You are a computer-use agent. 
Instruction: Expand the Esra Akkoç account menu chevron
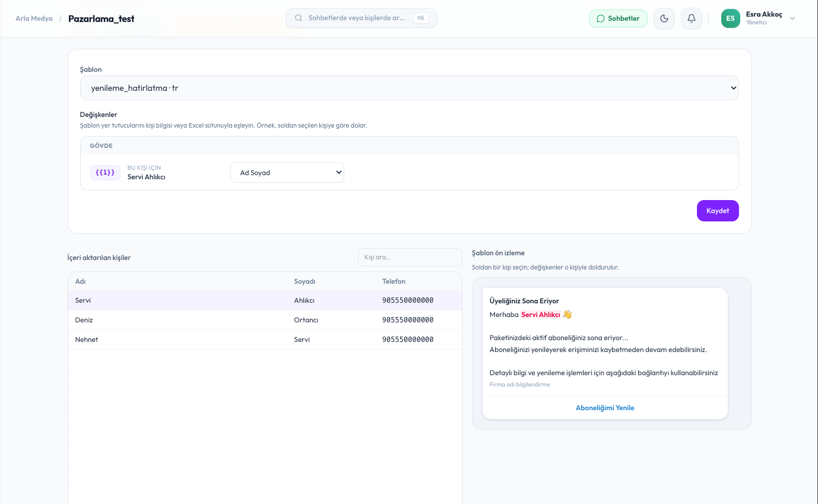coord(792,18)
